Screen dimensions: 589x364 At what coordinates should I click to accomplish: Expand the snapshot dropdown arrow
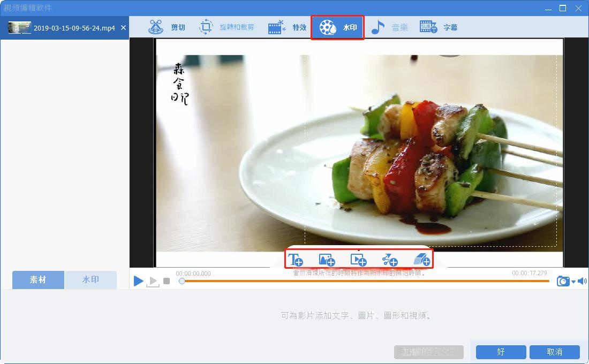[x=573, y=282]
